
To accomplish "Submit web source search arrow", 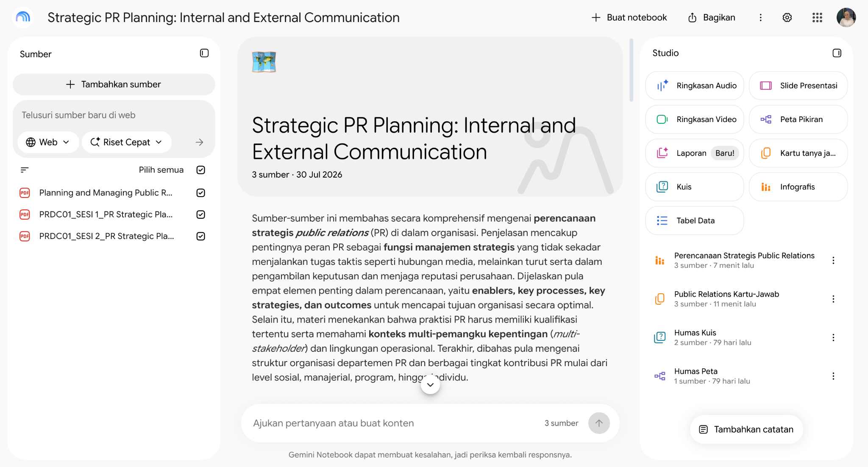I will [200, 142].
